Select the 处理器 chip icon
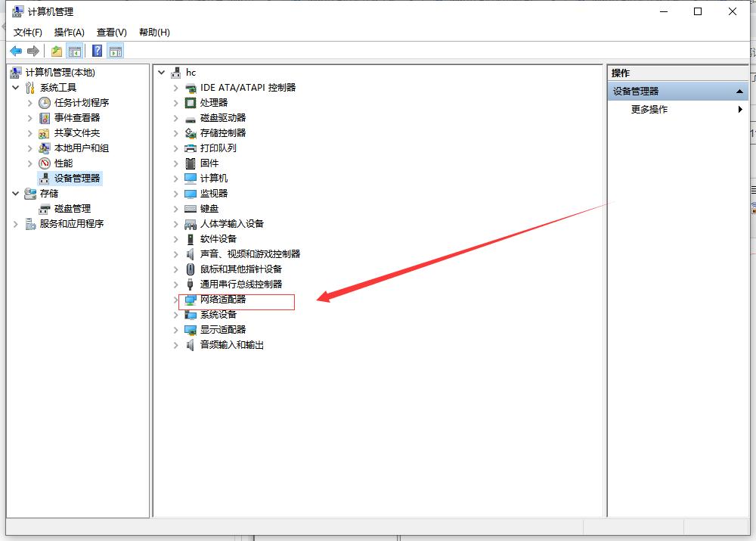The height and width of the screenshot is (541, 756). click(191, 103)
